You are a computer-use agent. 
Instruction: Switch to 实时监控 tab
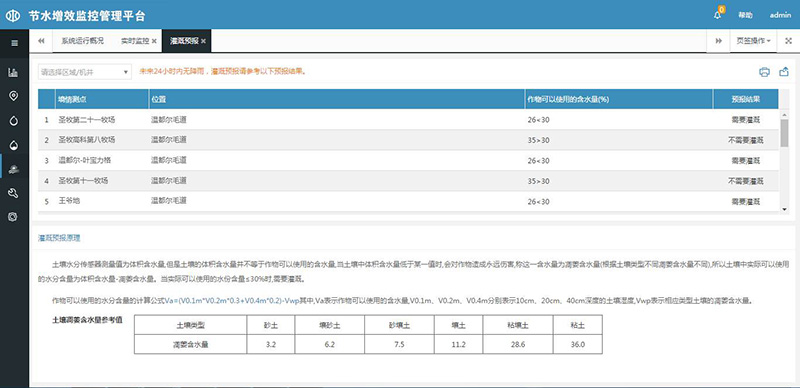(x=135, y=41)
